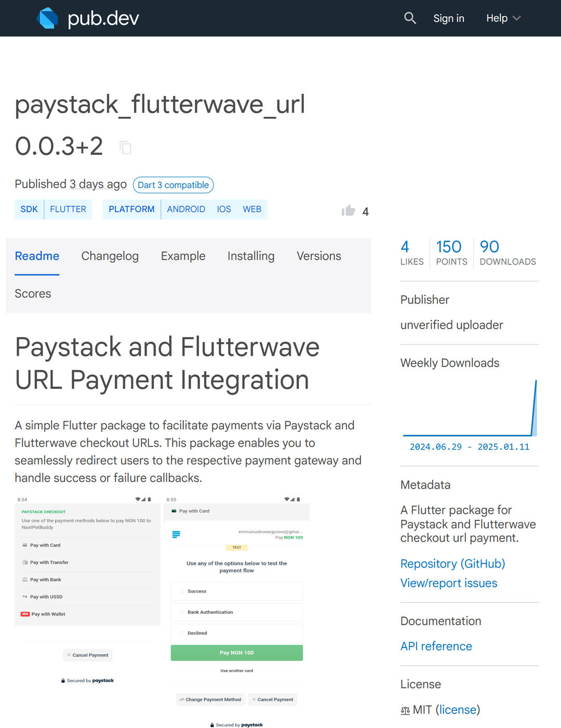Screen dimensions: 561x728
Task: Copy the package version with the copy icon
Action: point(125,147)
